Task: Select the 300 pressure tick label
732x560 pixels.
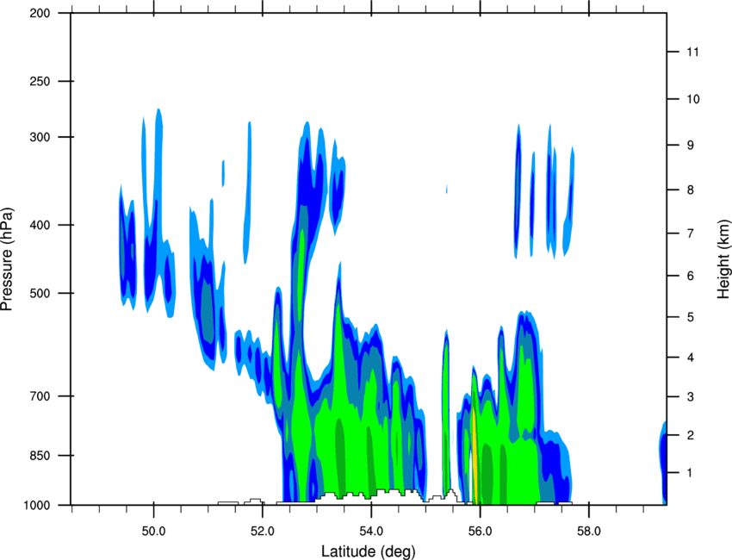Action: tap(40, 137)
